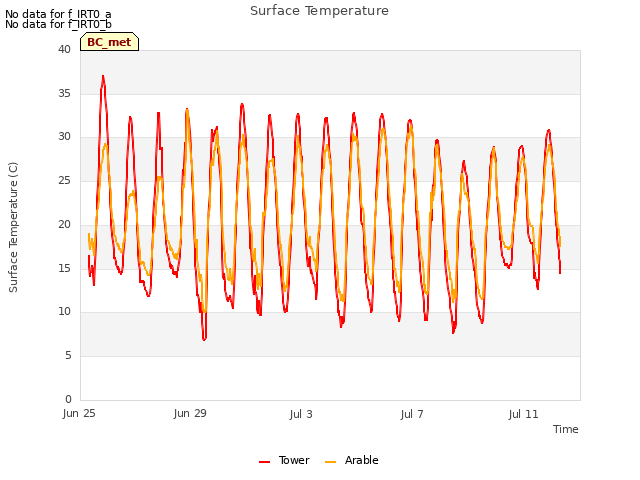Click the Surface Temperature chart title
The width and height of the screenshot is (640, 480).
coord(319,11)
